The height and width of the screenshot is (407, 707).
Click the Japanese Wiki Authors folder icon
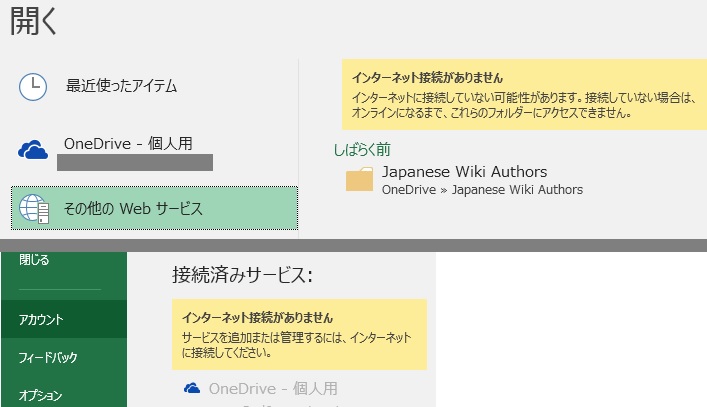[359, 179]
